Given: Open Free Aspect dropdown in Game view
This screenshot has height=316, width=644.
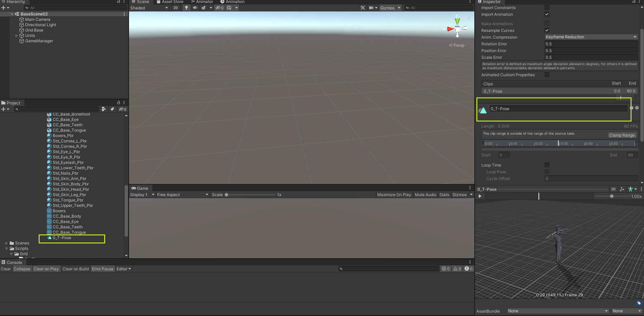Looking at the screenshot, I should [182, 195].
